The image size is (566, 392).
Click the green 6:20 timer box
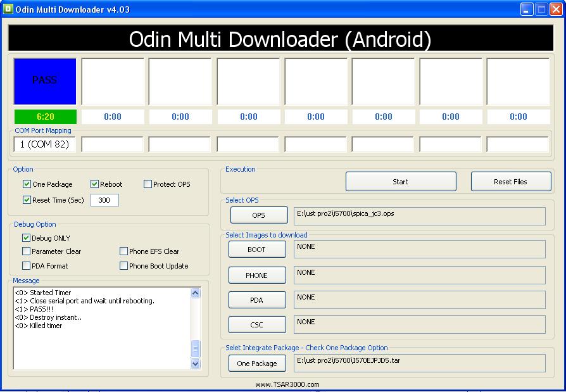coord(46,117)
